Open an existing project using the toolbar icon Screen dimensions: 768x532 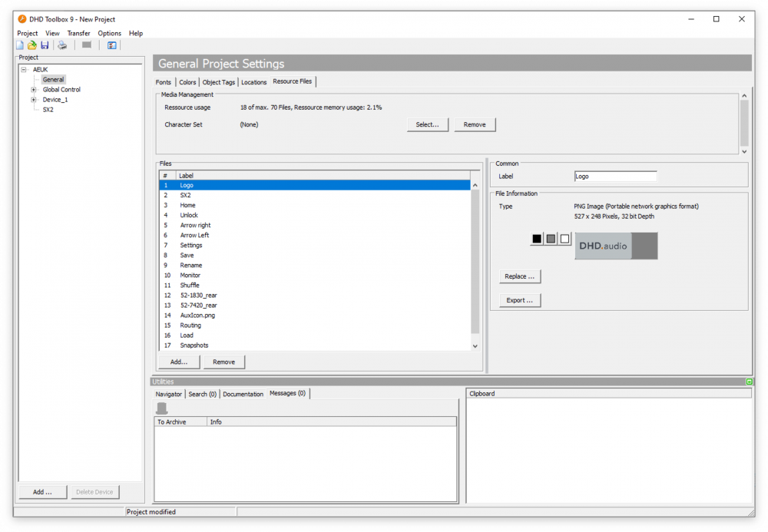[x=31, y=45]
